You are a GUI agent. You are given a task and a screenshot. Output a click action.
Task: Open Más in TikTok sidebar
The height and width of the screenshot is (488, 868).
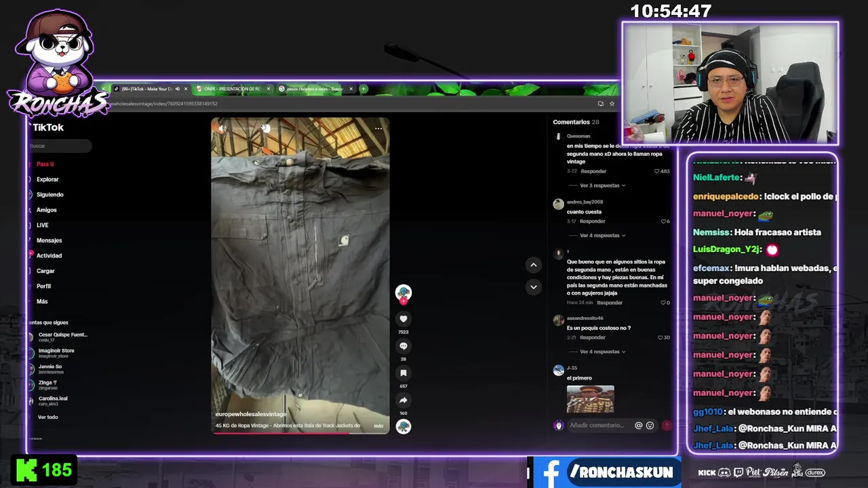coord(42,302)
